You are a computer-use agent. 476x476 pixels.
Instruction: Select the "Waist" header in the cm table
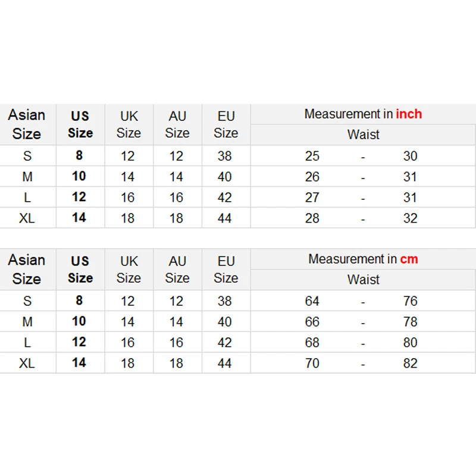pos(363,280)
